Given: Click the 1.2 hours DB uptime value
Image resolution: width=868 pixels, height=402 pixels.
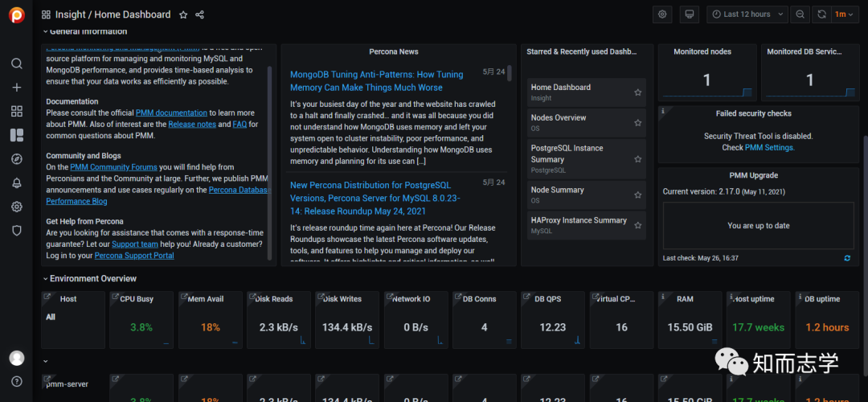Looking at the screenshot, I should (x=827, y=327).
